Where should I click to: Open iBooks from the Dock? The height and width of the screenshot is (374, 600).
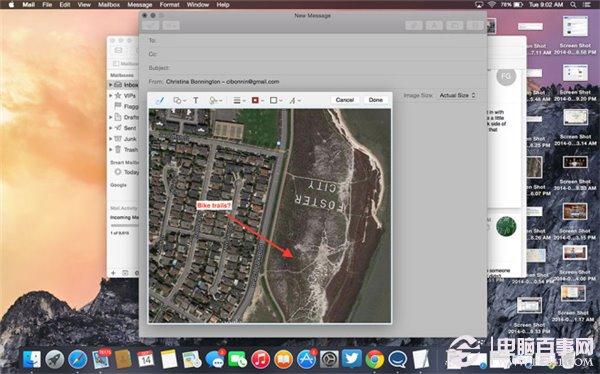point(284,359)
